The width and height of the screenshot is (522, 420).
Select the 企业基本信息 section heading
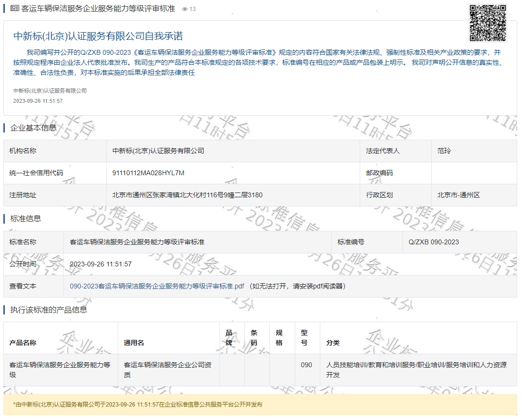pyautogui.click(x=33, y=128)
